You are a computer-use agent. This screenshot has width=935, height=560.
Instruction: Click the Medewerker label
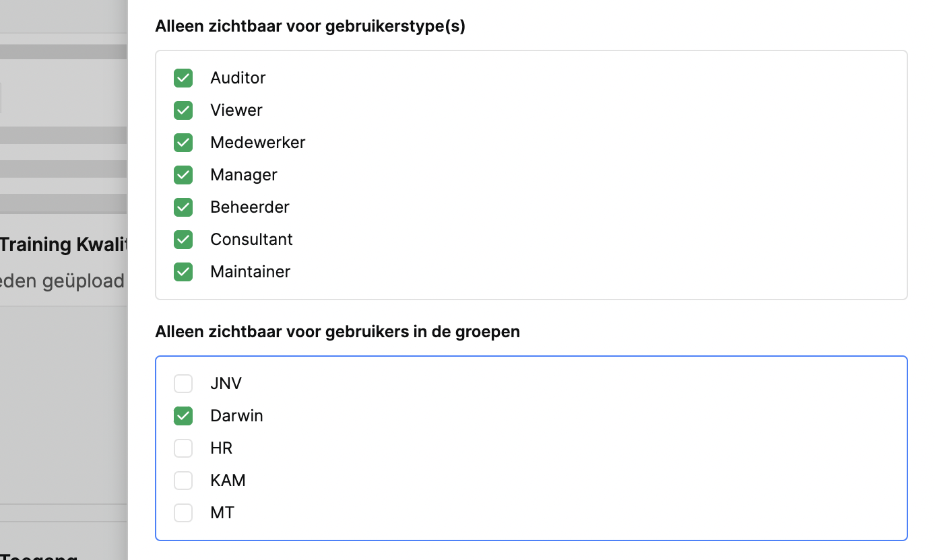coord(257,143)
